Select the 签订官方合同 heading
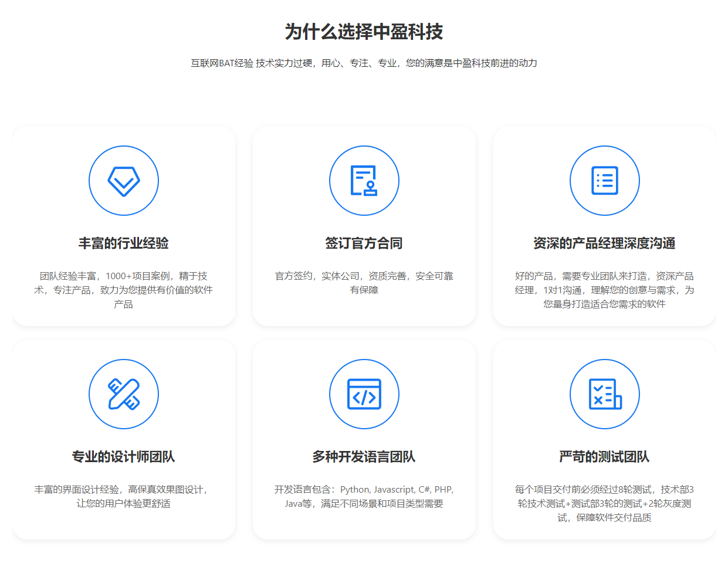 tap(364, 243)
